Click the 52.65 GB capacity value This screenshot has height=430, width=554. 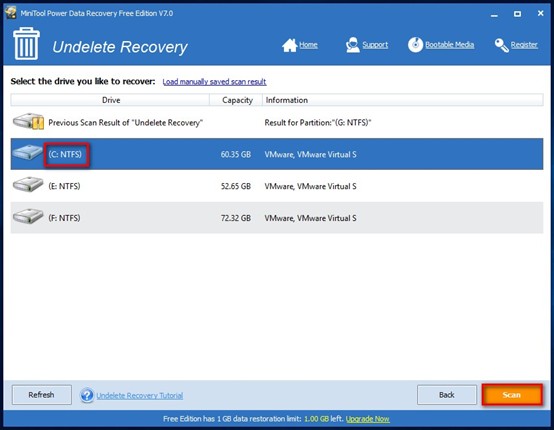(236, 186)
